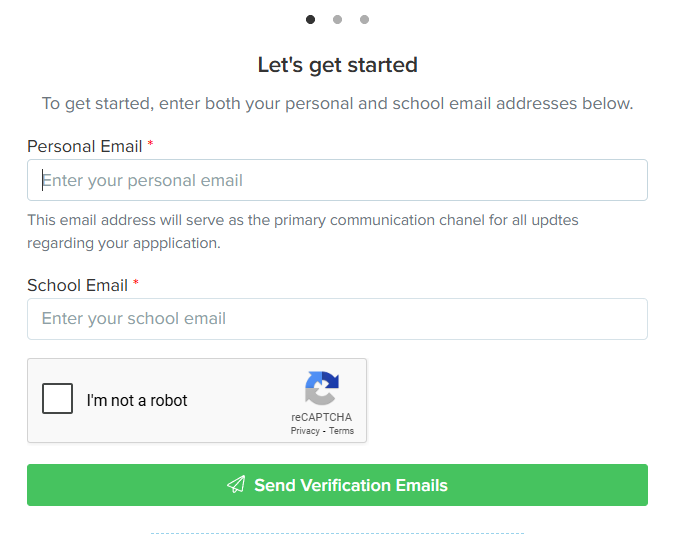
Task: Click the "Let's get started" heading
Action: tap(338, 65)
